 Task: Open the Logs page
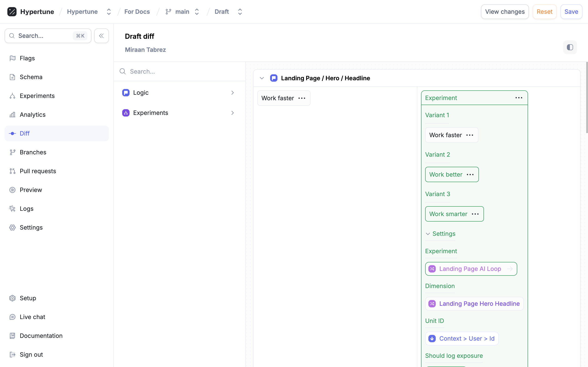click(x=26, y=209)
